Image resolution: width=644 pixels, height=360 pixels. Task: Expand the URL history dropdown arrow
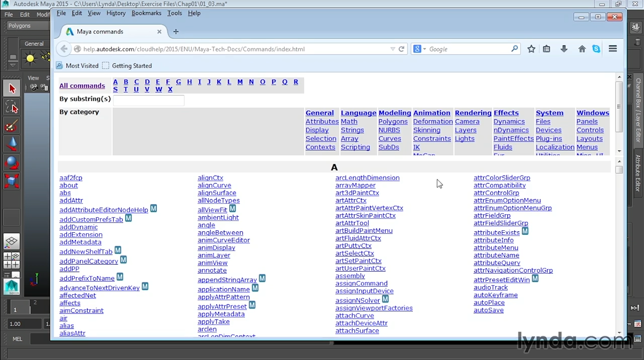coord(392,49)
